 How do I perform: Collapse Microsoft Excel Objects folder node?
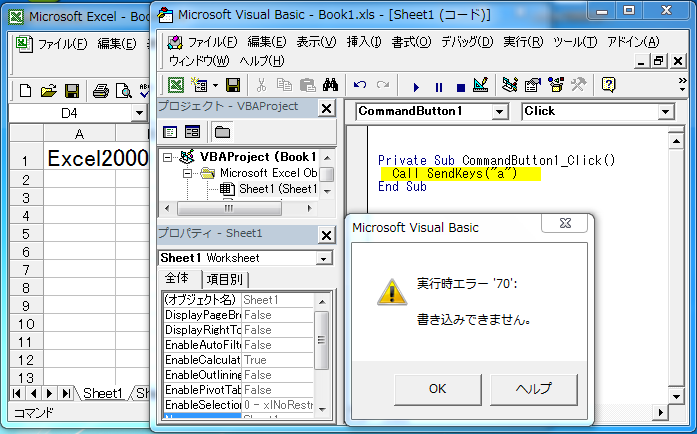tap(188, 173)
